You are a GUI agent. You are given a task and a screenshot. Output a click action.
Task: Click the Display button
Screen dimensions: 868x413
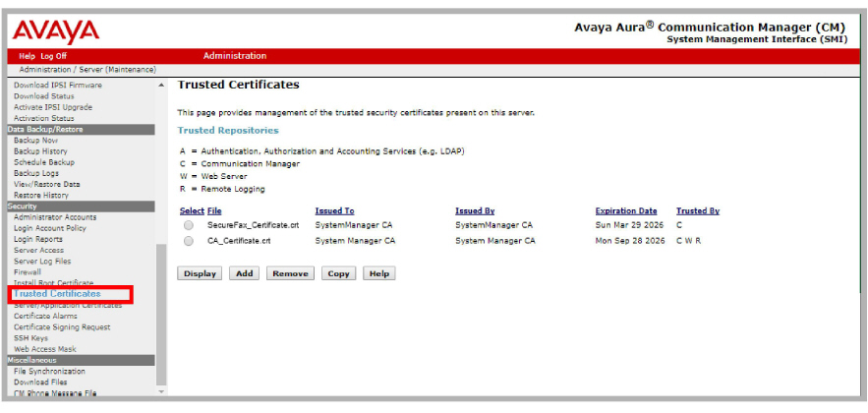tap(200, 273)
